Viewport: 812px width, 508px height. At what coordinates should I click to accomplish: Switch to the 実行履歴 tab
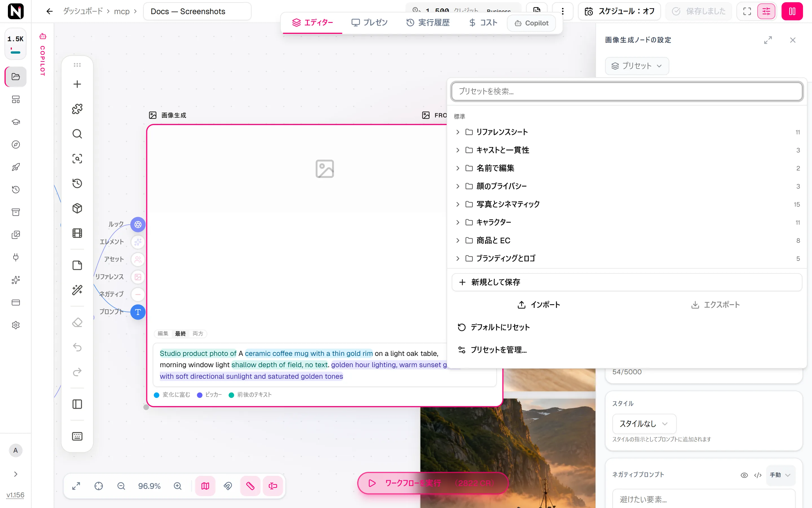428,23
